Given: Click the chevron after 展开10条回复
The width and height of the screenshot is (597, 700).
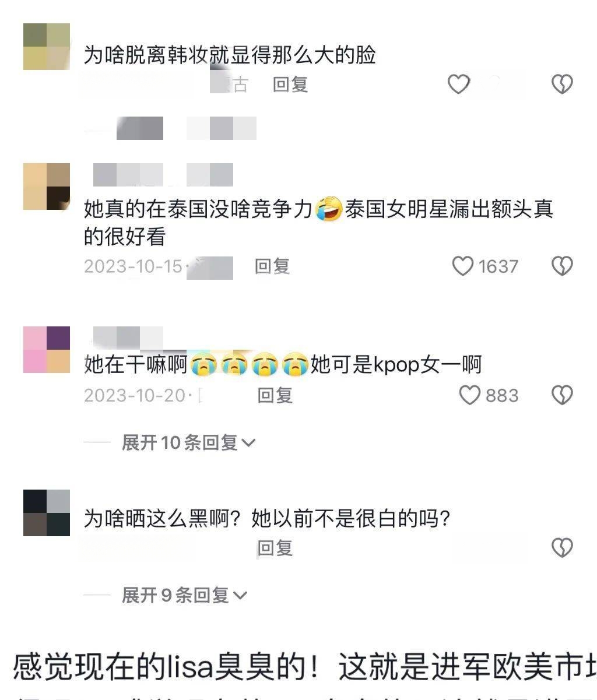Looking at the screenshot, I should [x=248, y=443].
